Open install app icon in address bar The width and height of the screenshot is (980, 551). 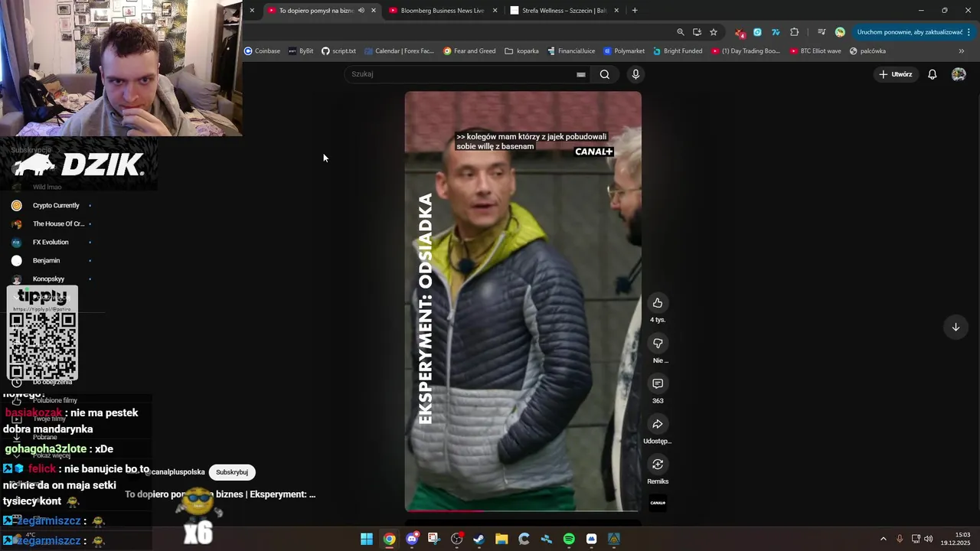(x=697, y=32)
